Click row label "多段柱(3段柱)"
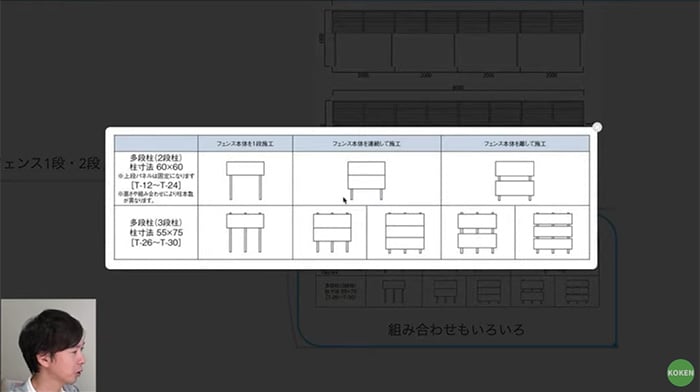 [x=156, y=222]
